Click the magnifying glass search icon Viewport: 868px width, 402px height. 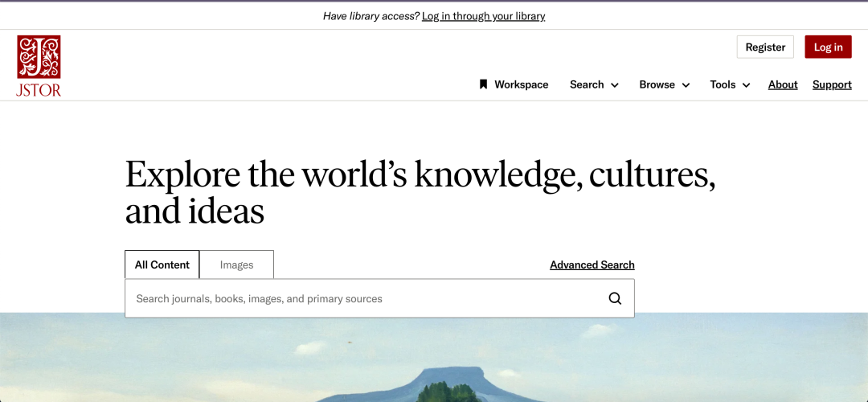(615, 298)
